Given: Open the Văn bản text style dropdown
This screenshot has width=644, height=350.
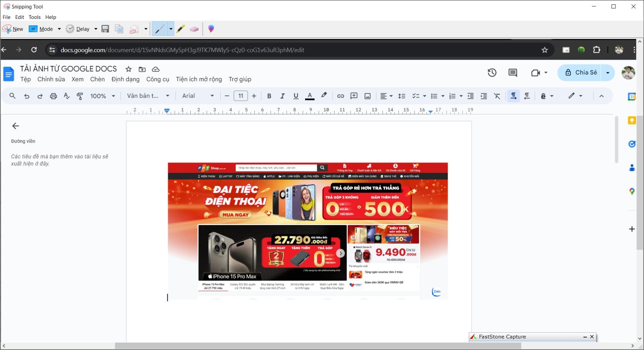Looking at the screenshot, I should tap(148, 96).
